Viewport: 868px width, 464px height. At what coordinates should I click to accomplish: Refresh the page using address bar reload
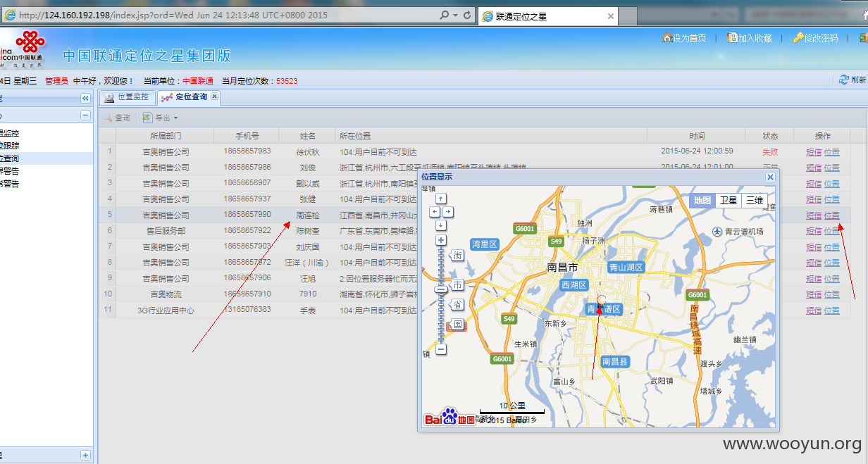(467, 15)
